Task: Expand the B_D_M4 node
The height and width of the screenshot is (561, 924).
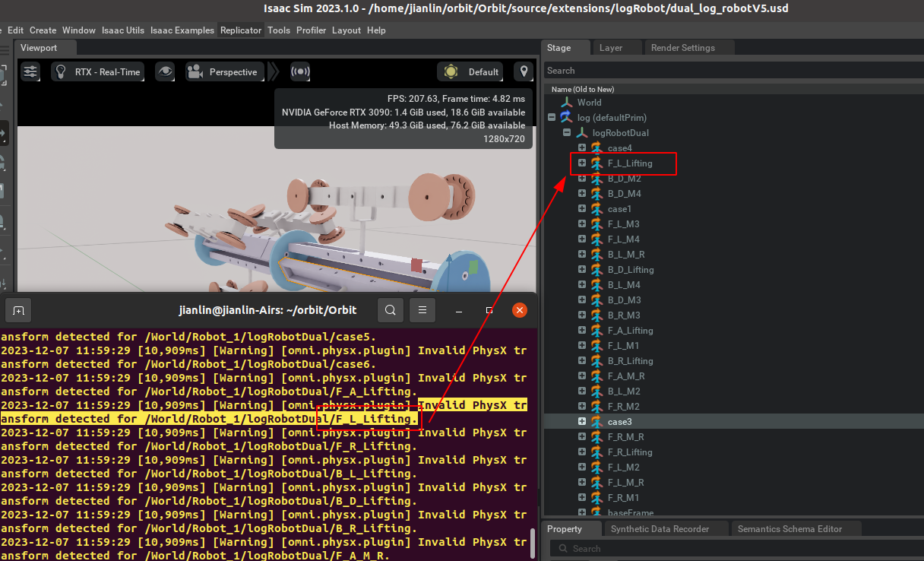Action: (582, 194)
